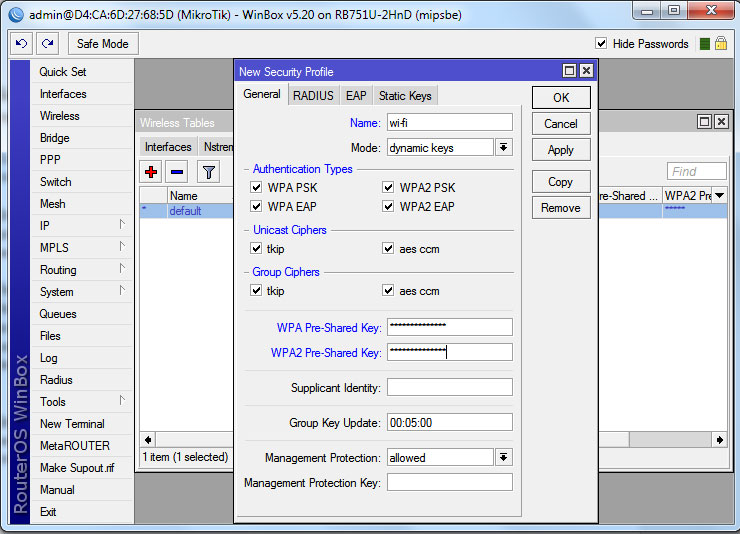
Task: Uncheck the WPA2 PSK authentication type
Action: coord(389,188)
